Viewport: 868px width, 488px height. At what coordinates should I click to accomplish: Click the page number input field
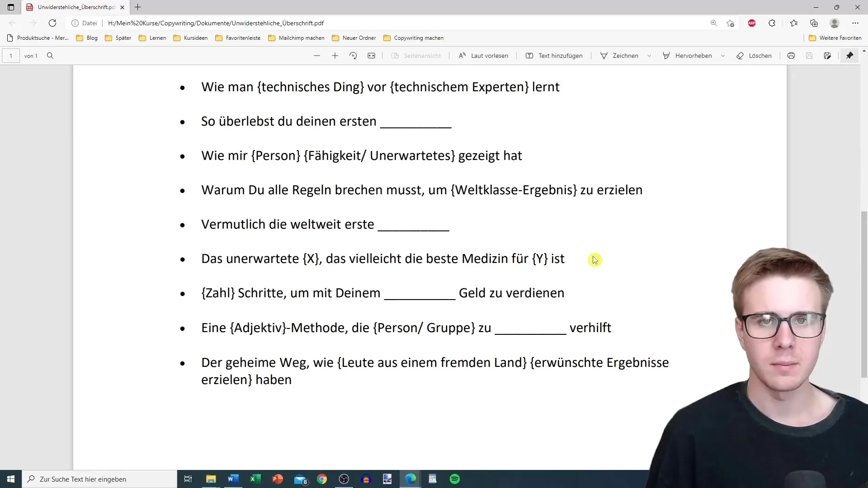tap(11, 56)
